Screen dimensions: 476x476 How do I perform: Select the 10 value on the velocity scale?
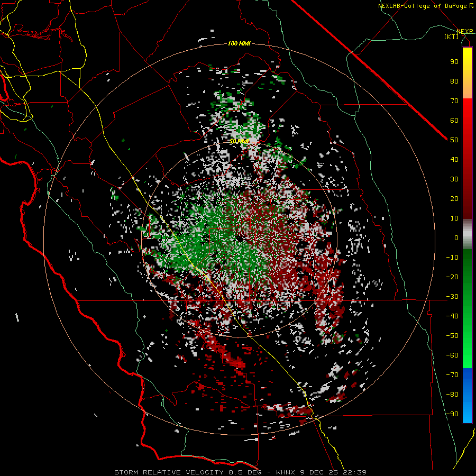[x=454, y=218]
